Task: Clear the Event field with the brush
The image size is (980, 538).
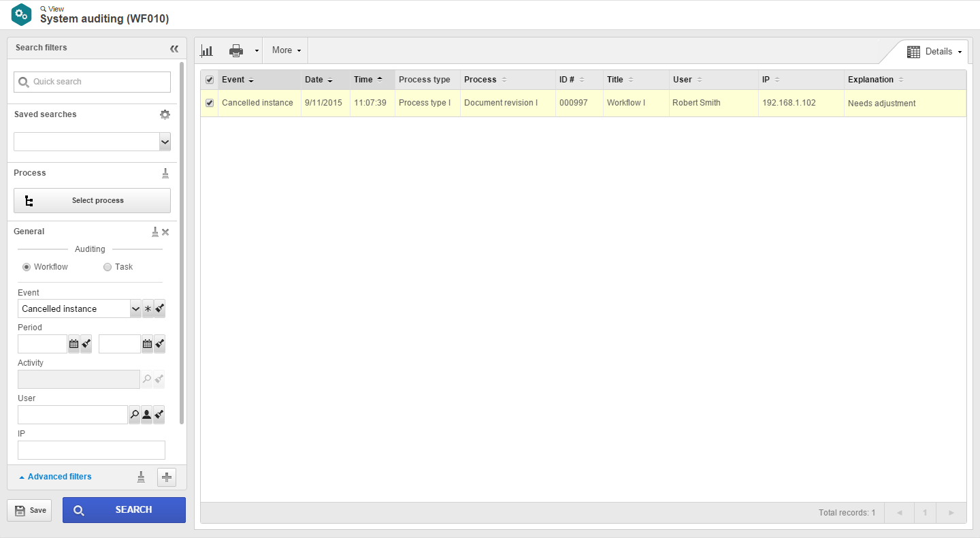Action: (x=159, y=308)
